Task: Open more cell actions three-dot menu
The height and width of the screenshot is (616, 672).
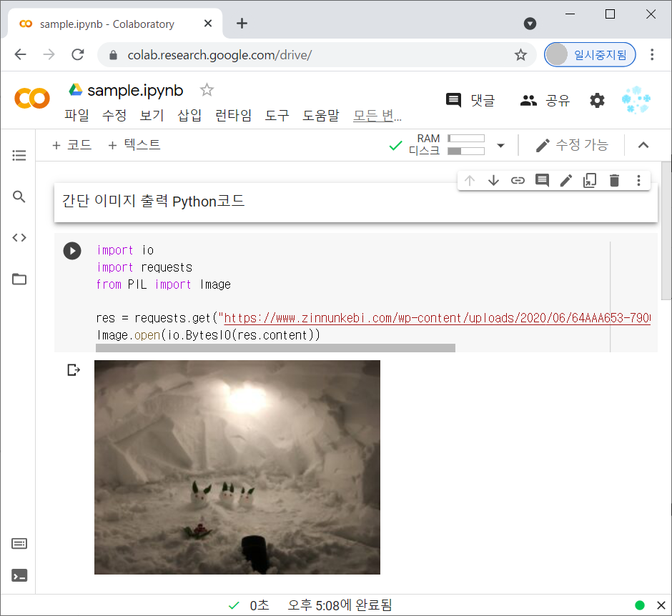Action: 638,180
